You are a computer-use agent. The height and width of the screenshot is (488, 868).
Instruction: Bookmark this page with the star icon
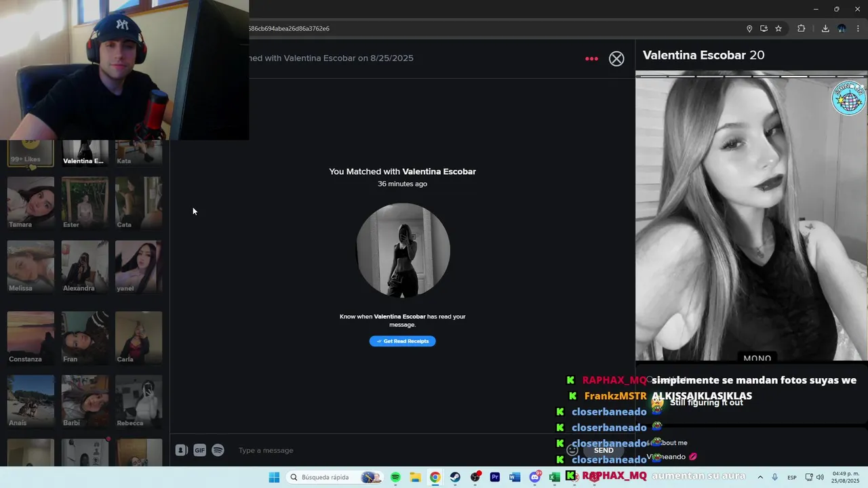point(778,28)
